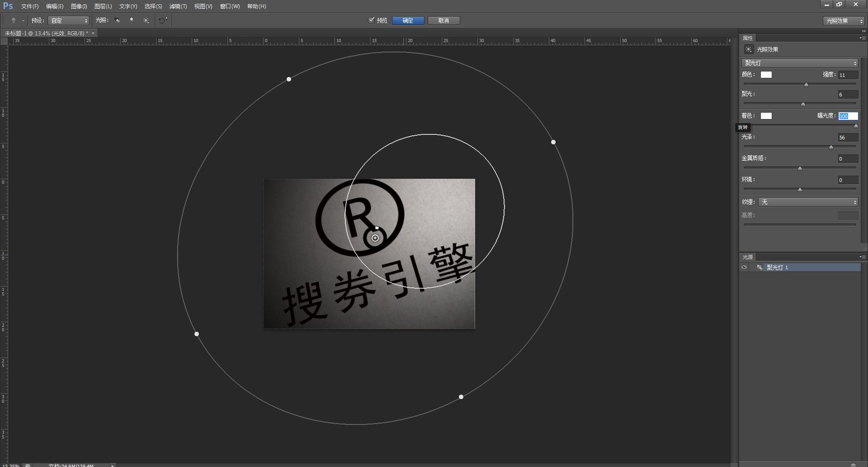Image resolution: width=868 pixels, height=467 pixels.
Task: Click the 聚光 value field
Action: 848,95
